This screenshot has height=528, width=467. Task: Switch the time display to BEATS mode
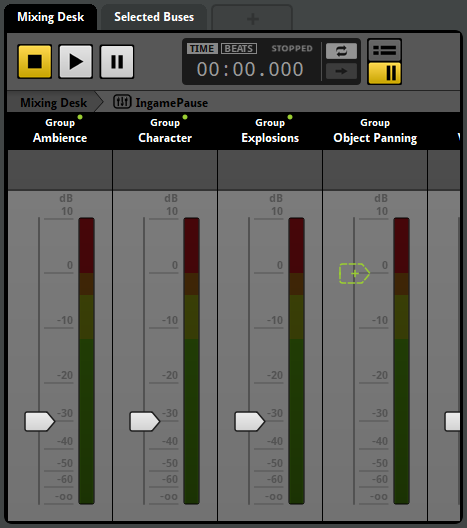(239, 48)
